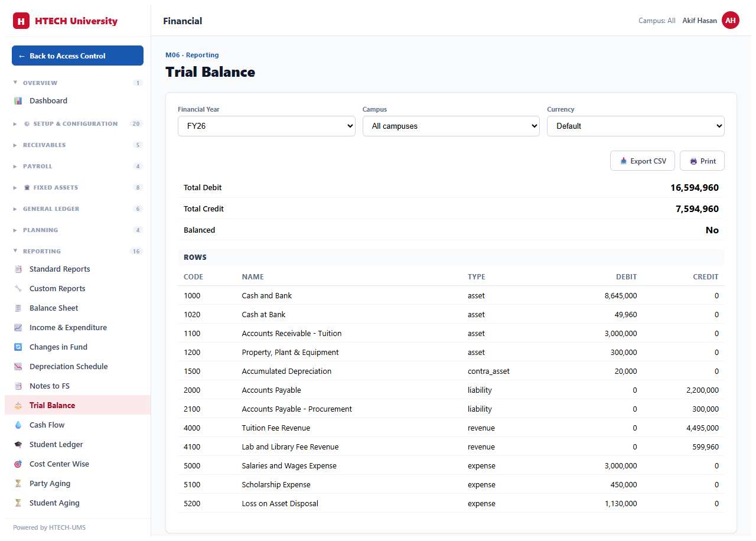Click the Depreciation Schedule icon

18,367
